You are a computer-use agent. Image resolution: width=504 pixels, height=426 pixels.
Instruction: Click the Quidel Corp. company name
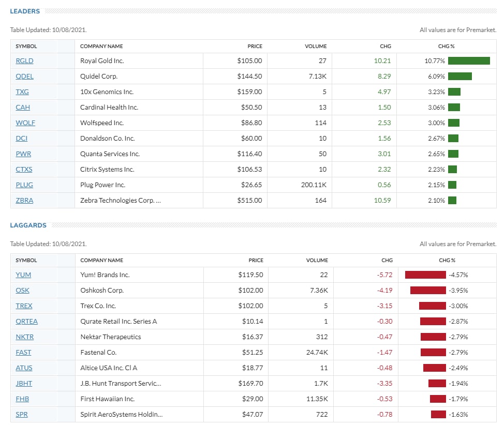tap(99, 76)
